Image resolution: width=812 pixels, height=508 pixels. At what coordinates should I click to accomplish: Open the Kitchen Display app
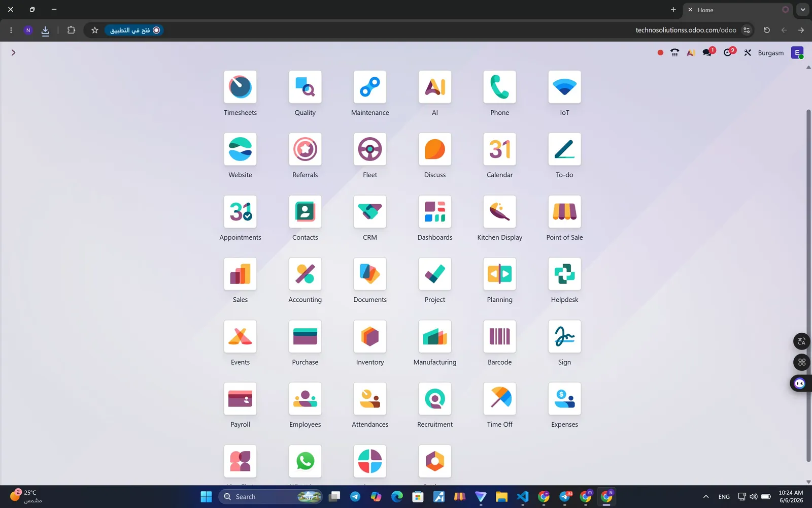500,212
